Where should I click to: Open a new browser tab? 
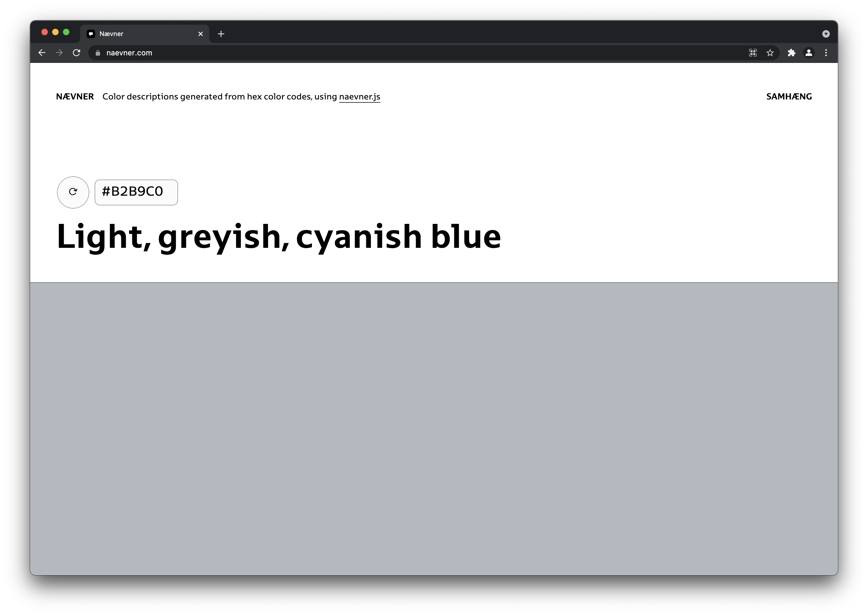point(221,34)
